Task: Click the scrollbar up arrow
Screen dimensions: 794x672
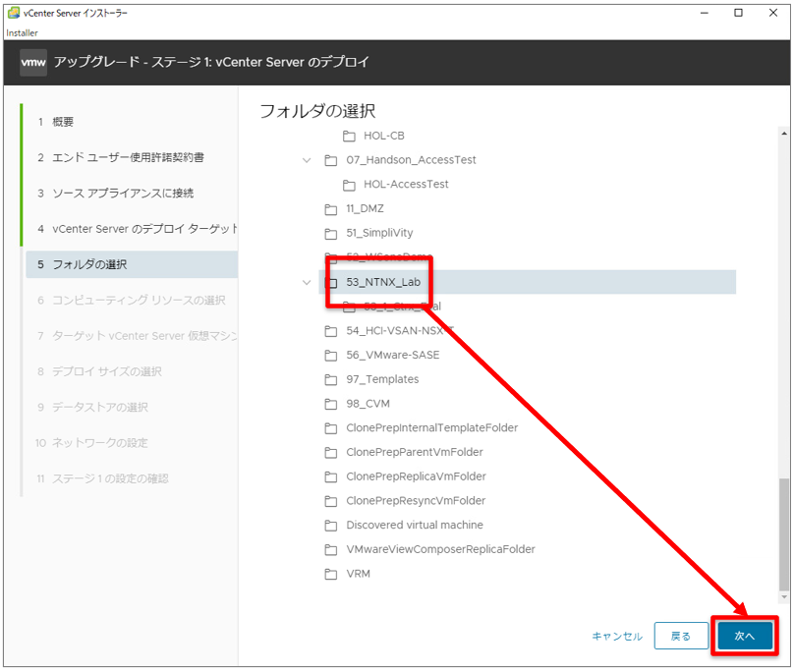Action: [x=784, y=133]
